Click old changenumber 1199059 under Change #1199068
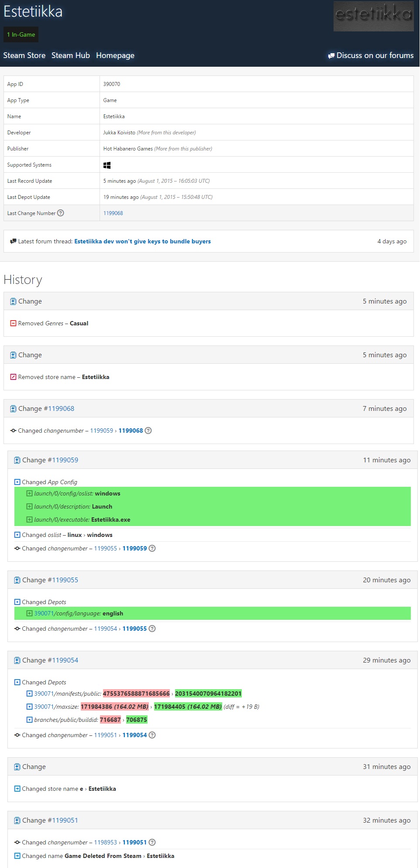The image size is (420, 868). pos(101,431)
